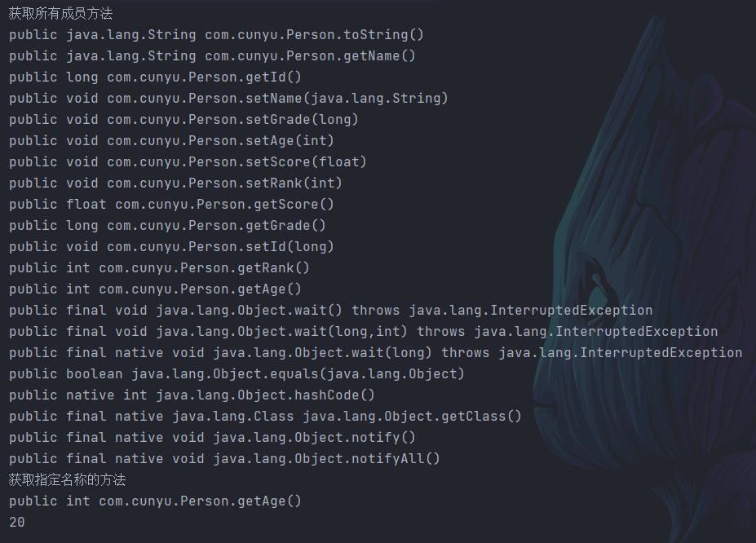The height and width of the screenshot is (543, 756).
Task: Click the getName() method line
Action: pyautogui.click(x=212, y=56)
